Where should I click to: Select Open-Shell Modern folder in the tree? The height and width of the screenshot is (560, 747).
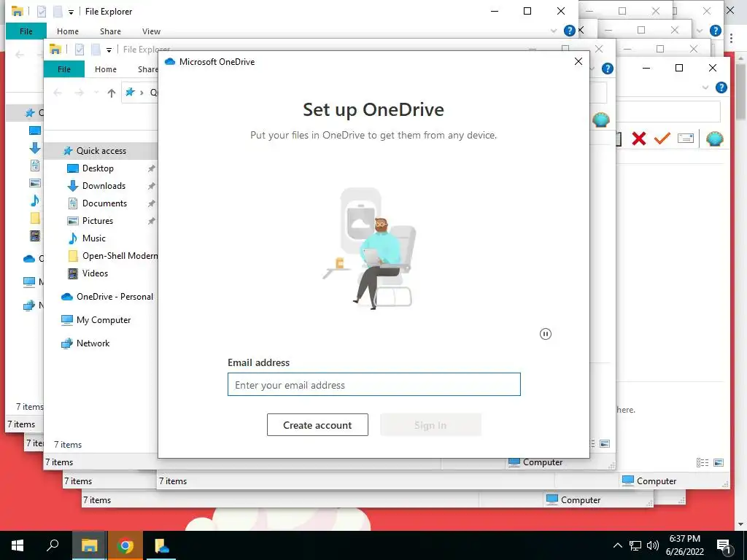[x=120, y=256]
